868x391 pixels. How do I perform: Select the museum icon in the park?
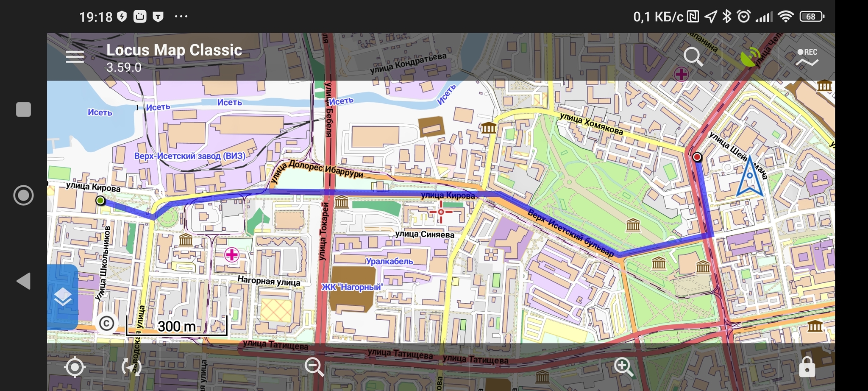pyautogui.click(x=633, y=225)
